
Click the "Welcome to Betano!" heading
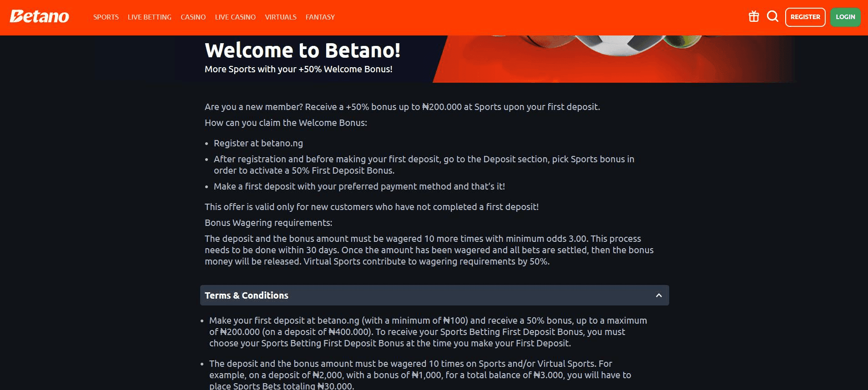303,50
